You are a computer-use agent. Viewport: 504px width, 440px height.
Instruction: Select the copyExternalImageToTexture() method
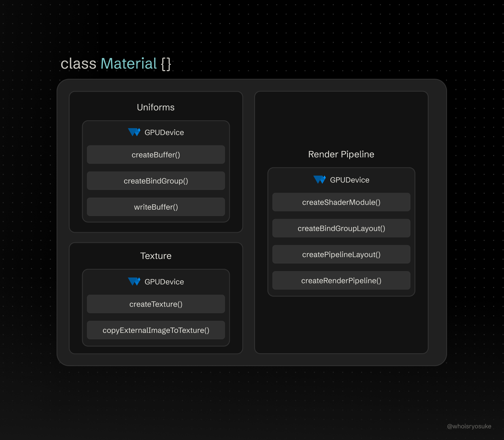pos(156,330)
